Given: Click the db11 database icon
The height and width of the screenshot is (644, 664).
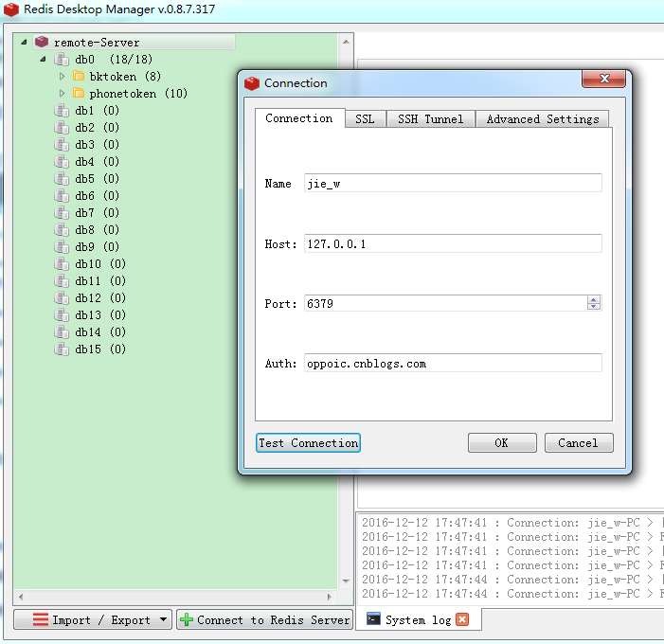Looking at the screenshot, I should [62, 280].
